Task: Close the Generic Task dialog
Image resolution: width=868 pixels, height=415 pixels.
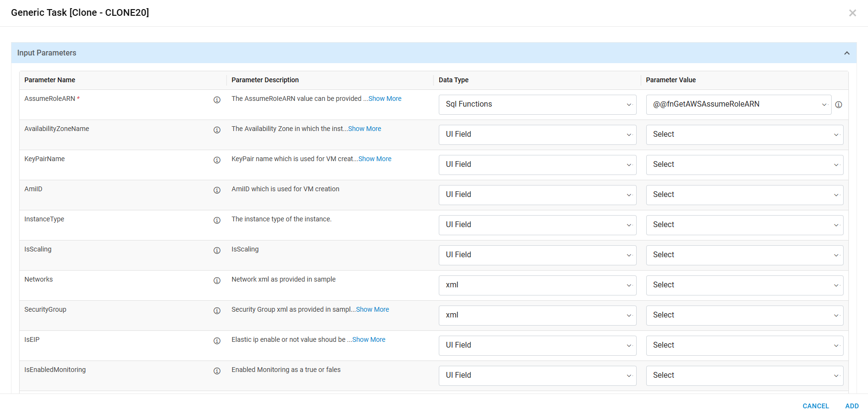Action: 852,13
